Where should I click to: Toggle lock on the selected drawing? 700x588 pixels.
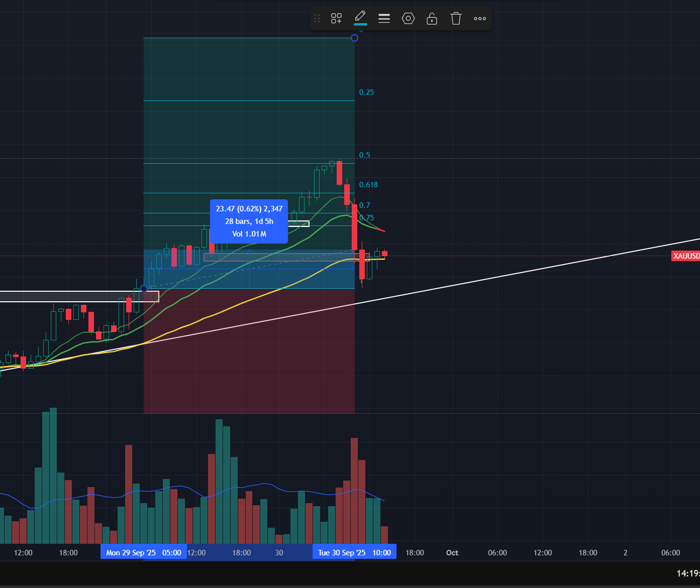(432, 19)
